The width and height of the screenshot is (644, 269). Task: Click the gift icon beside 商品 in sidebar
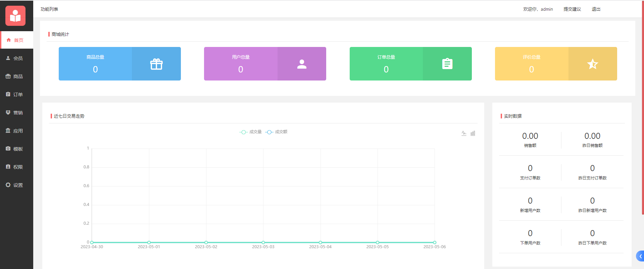click(8, 76)
